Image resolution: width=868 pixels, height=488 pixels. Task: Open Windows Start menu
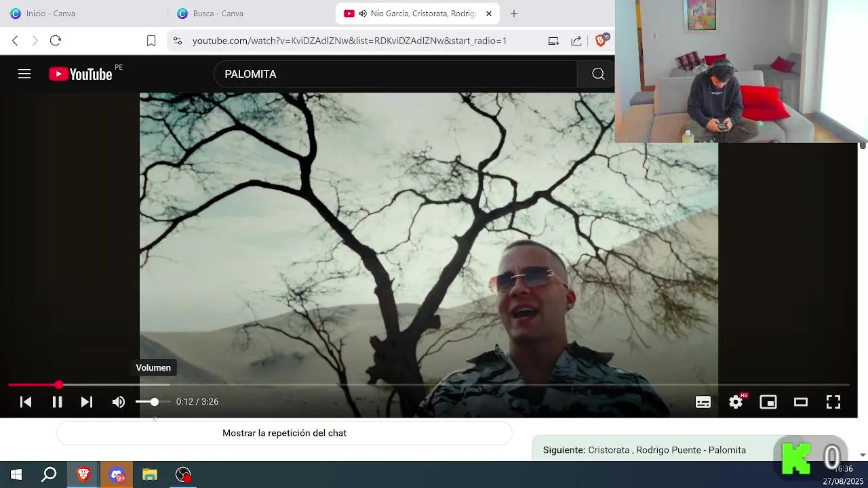click(x=16, y=474)
